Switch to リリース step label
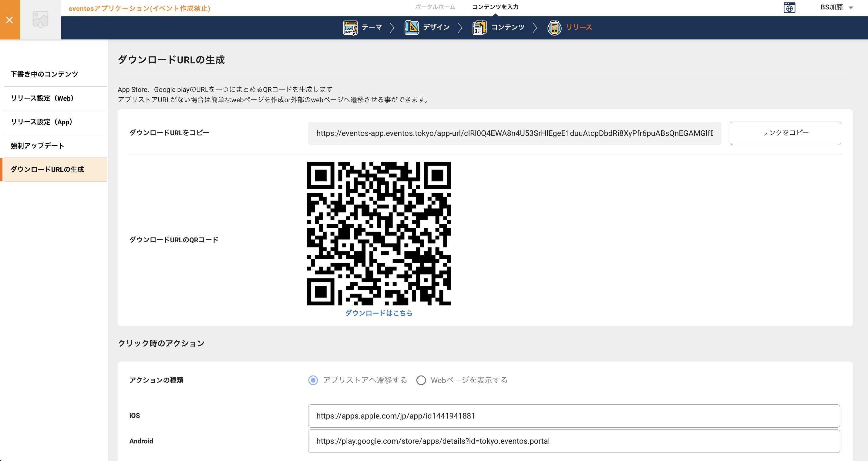The height and width of the screenshot is (461, 868). (579, 27)
